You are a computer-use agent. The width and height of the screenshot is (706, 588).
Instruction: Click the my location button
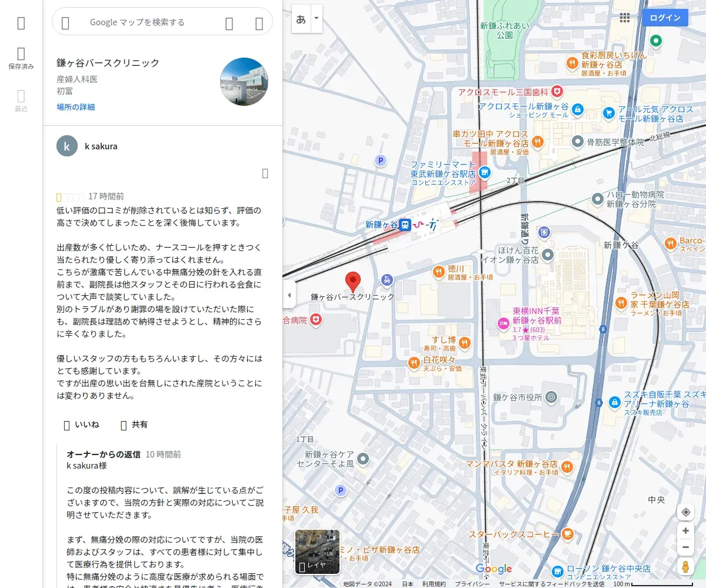[685, 512]
